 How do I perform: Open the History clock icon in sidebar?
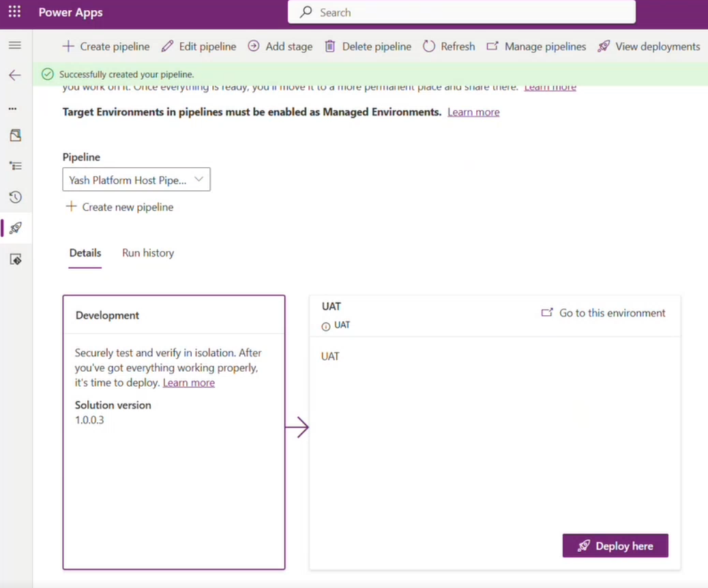[15, 197]
